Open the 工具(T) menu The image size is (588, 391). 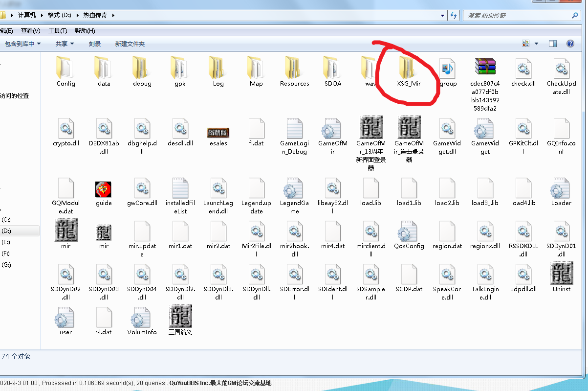click(x=58, y=31)
